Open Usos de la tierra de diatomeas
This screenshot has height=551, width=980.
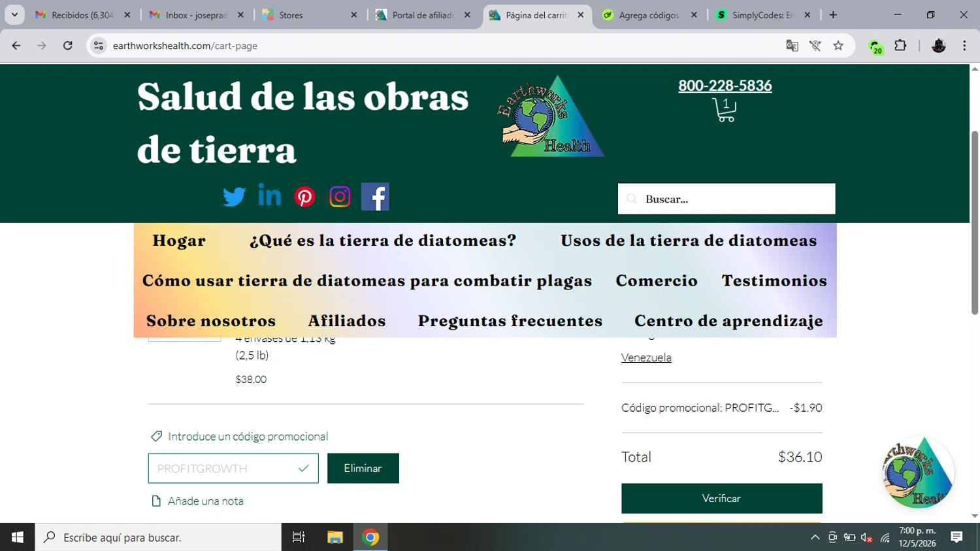point(689,241)
